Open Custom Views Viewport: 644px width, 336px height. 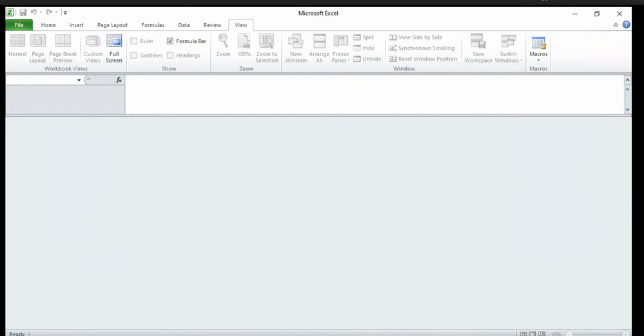click(x=93, y=48)
